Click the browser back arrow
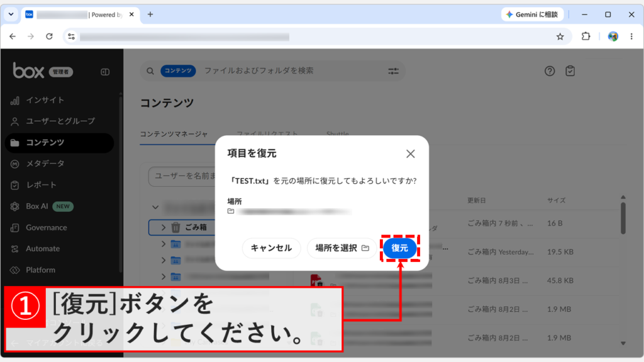 tap(13, 36)
